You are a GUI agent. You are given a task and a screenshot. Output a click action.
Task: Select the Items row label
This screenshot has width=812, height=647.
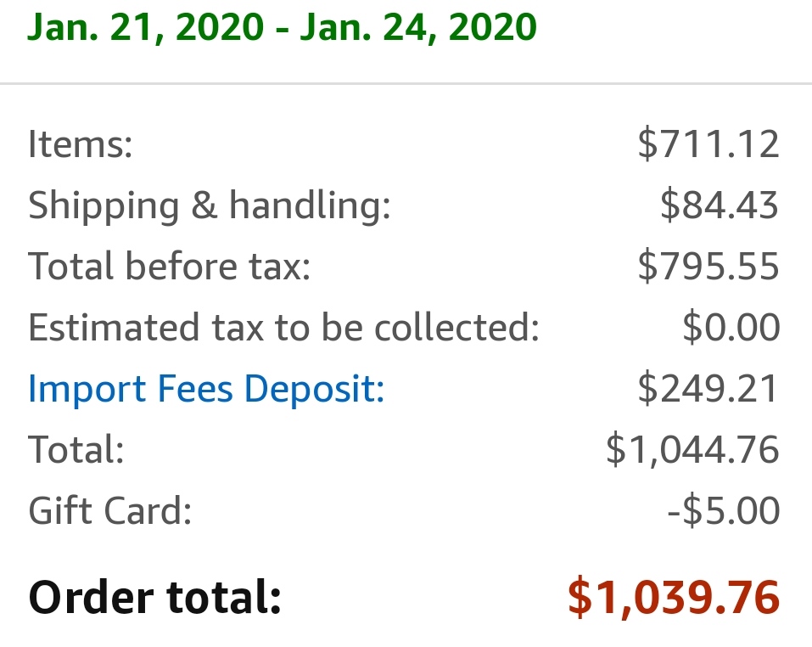[81, 143]
